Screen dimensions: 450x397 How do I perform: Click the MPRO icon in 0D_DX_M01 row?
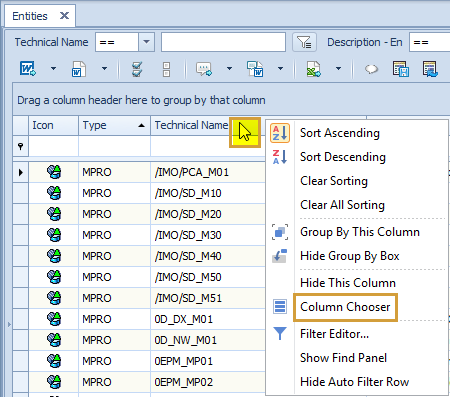(54, 319)
